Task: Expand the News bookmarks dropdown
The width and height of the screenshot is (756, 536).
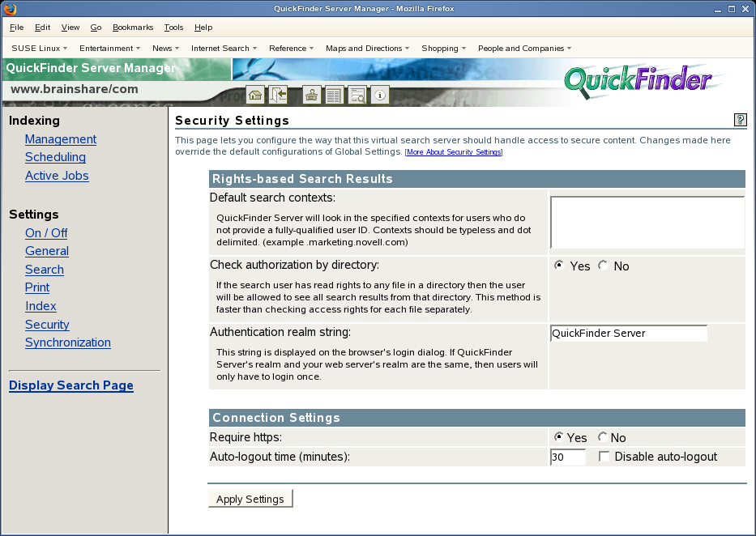Action: click(x=166, y=48)
